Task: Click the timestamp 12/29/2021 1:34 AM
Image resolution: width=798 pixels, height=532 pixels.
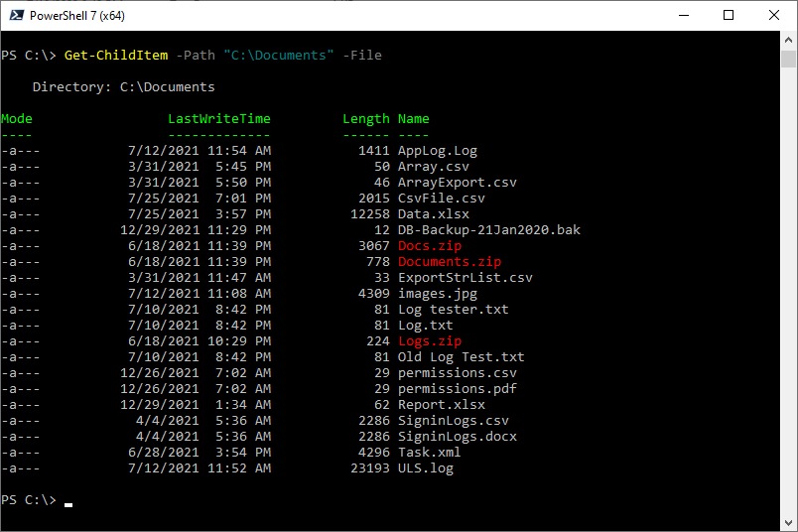Action: [196, 405]
